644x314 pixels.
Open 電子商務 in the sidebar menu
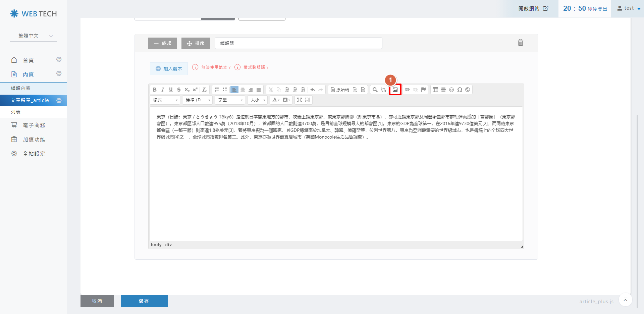click(34, 125)
